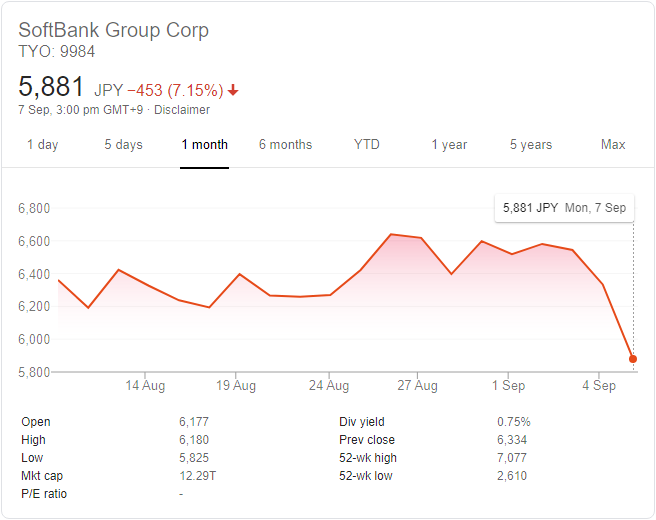Select the 5 days range tab
Viewport: 656px width, 520px height.
click(123, 145)
